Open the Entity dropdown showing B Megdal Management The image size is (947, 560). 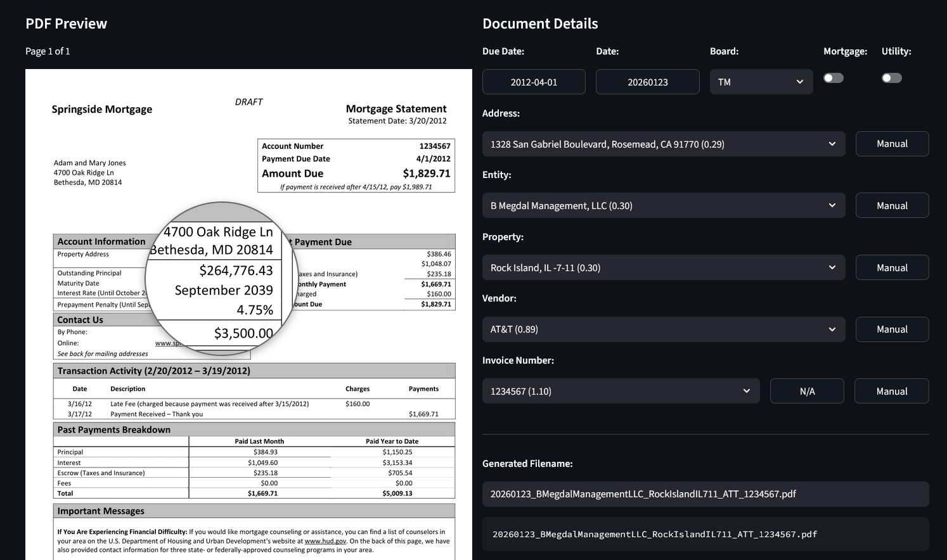coord(663,205)
